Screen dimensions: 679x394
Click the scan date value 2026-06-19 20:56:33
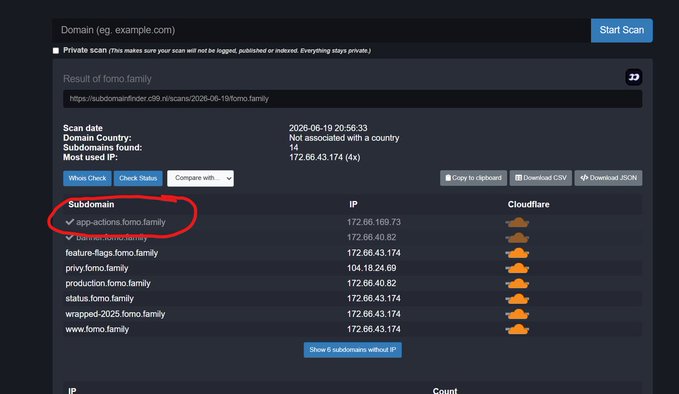pyautogui.click(x=328, y=128)
